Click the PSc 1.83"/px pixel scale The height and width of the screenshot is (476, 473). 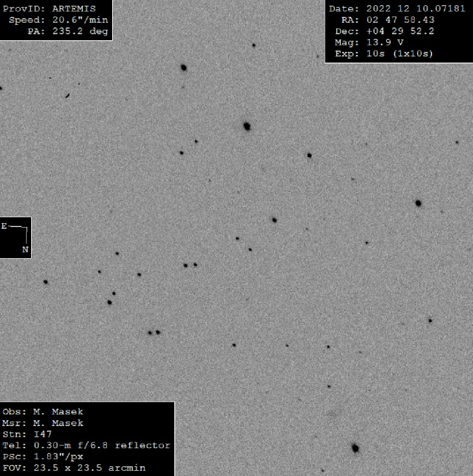[x=43, y=456]
